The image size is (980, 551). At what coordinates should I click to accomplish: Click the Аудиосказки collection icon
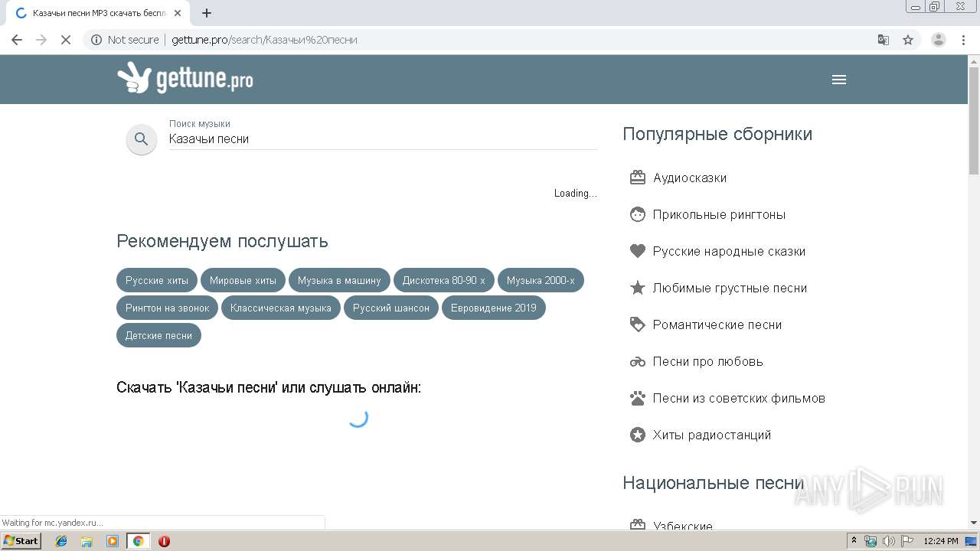tap(637, 178)
